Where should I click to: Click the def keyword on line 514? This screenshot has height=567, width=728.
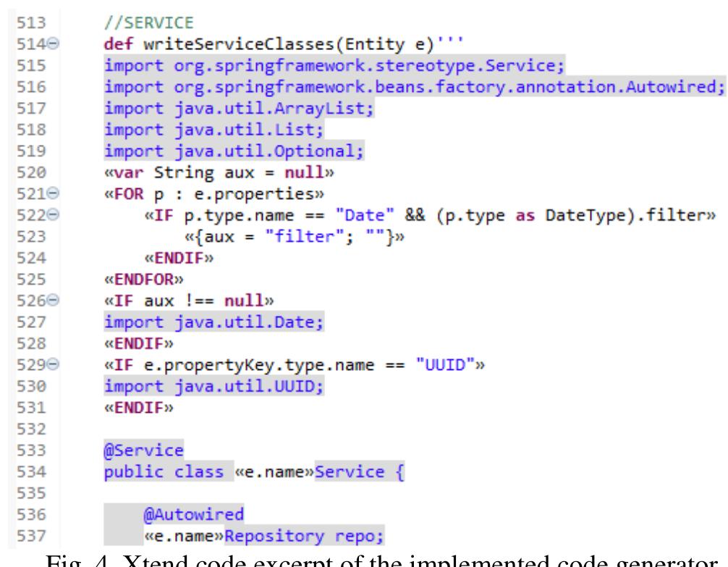pyautogui.click(x=119, y=44)
